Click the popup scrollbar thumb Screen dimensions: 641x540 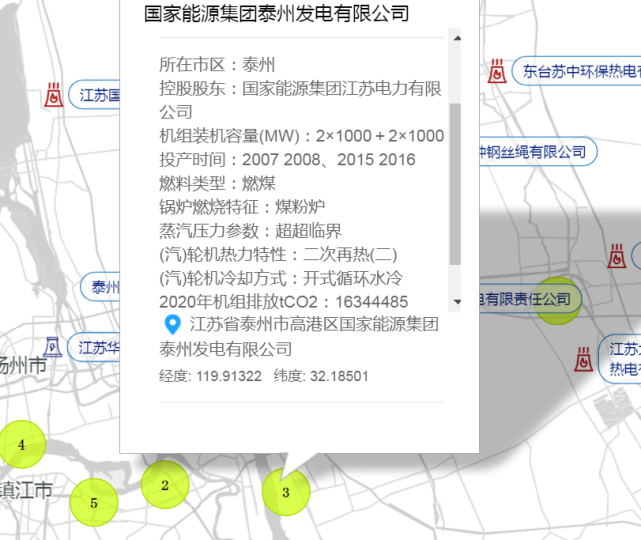coord(455,184)
